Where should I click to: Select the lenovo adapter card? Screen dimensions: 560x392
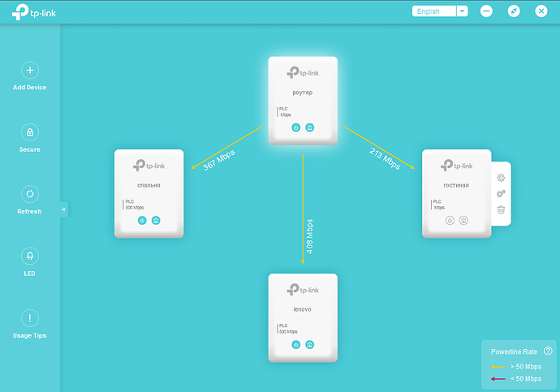click(303, 318)
